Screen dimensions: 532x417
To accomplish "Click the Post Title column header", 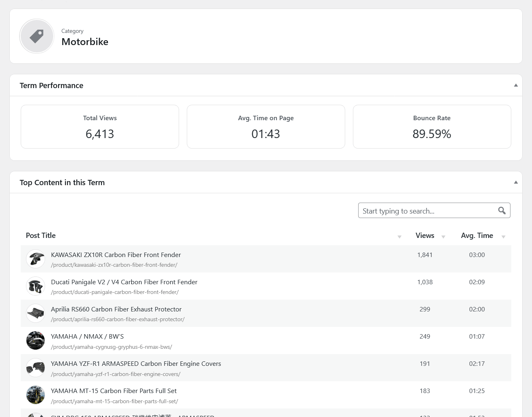I will click(x=41, y=236).
